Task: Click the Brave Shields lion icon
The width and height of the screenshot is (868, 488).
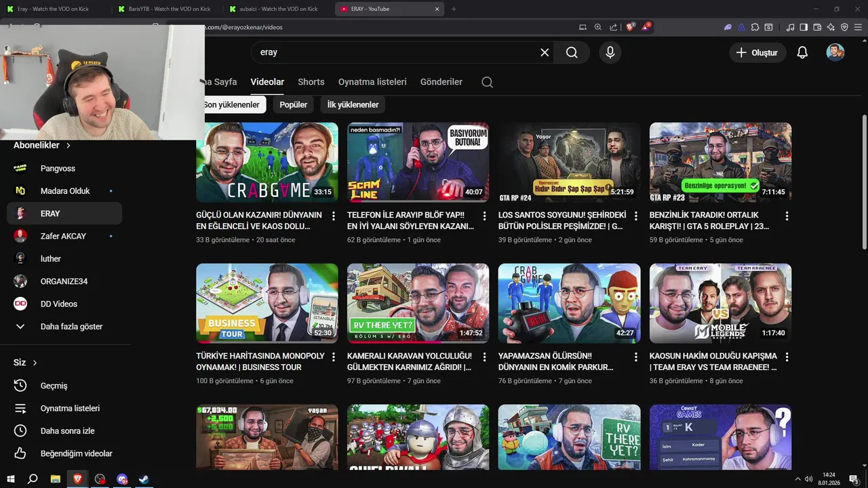Action: point(631,27)
